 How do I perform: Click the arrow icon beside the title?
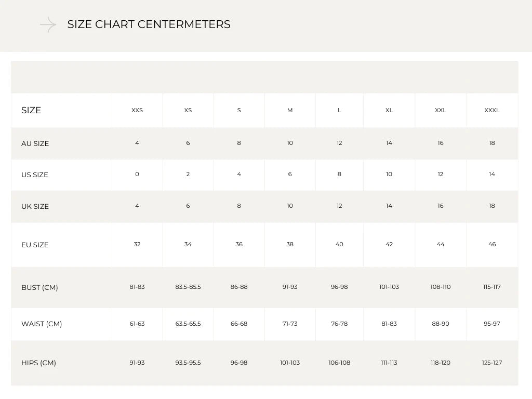(48, 24)
